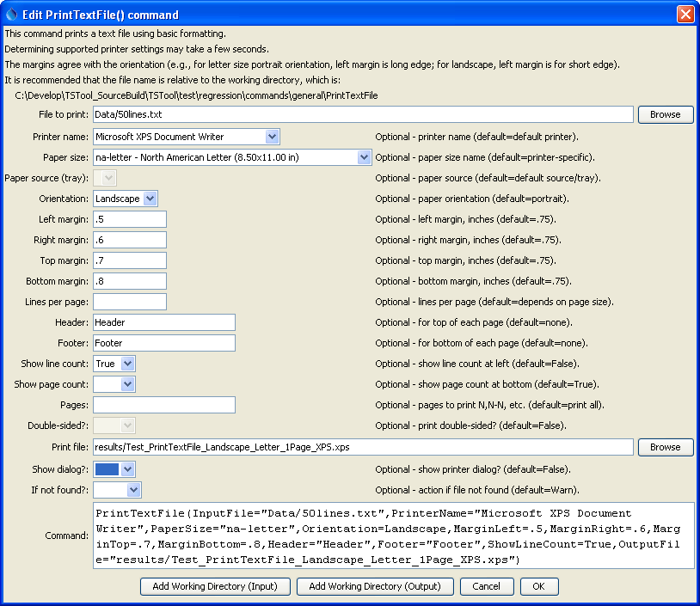This screenshot has height=606, width=700.
Task: Click the Browse button next to File to print
Action: pos(666,114)
